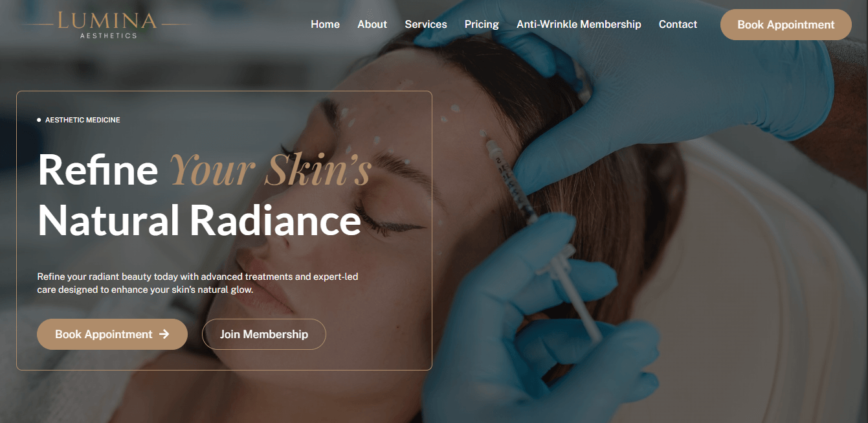Image resolution: width=868 pixels, height=423 pixels.
Task: Open the Services menu item
Action: pyautogui.click(x=426, y=25)
